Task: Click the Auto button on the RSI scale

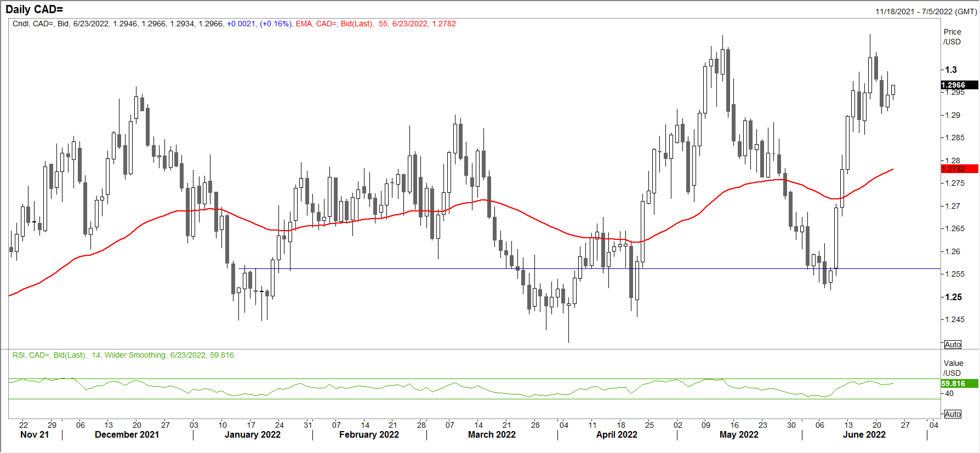Action: tap(953, 414)
